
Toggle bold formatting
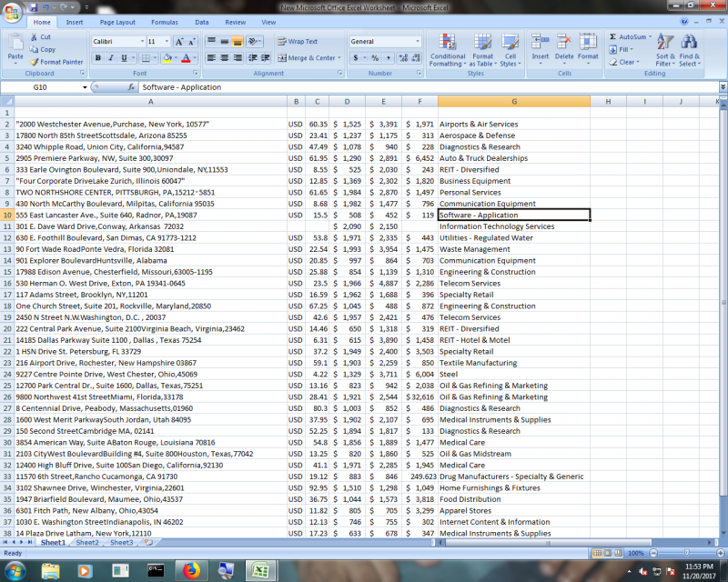(98, 58)
